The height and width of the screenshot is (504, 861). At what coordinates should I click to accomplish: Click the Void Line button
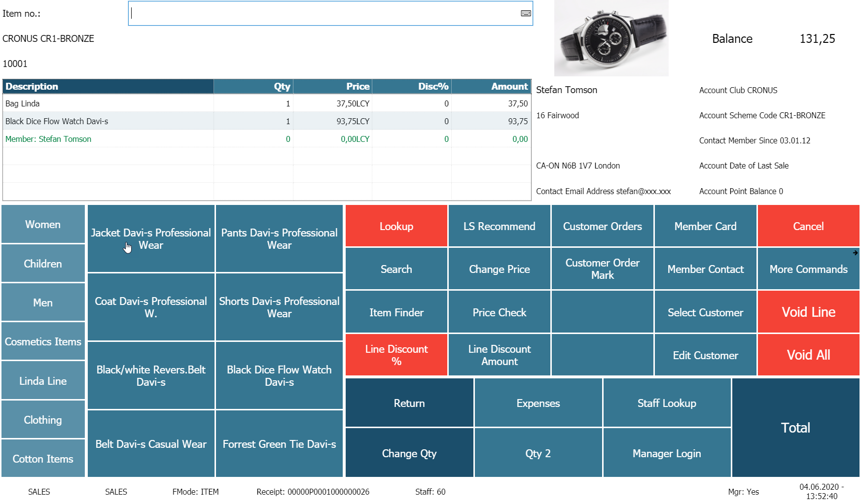pos(808,312)
